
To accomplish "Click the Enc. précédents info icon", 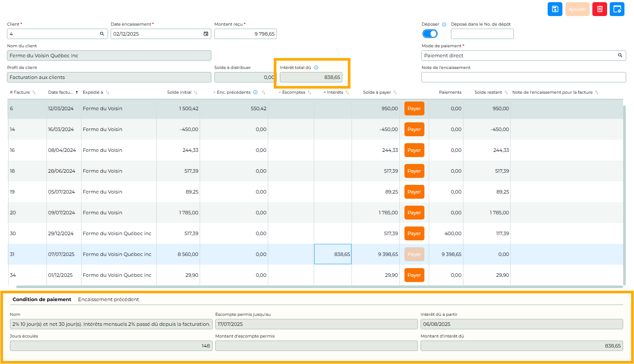I will coord(256,92).
